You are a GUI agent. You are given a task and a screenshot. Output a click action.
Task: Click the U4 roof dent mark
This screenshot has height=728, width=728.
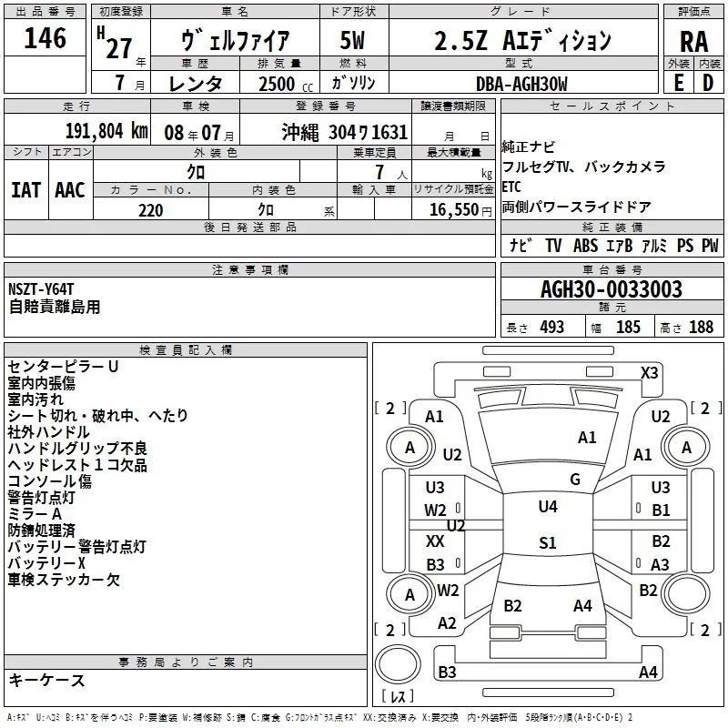pos(547,506)
